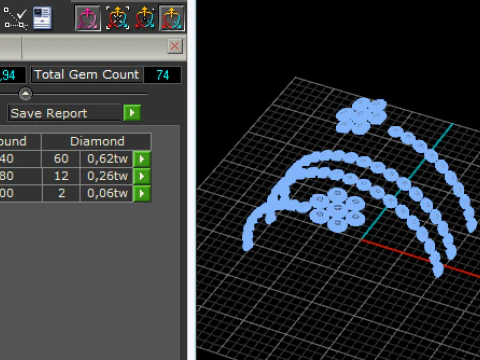Image resolution: width=480 pixels, height=360 pixels.
Task: Click the total gem count value 74
Action: [x=163, y=75]
